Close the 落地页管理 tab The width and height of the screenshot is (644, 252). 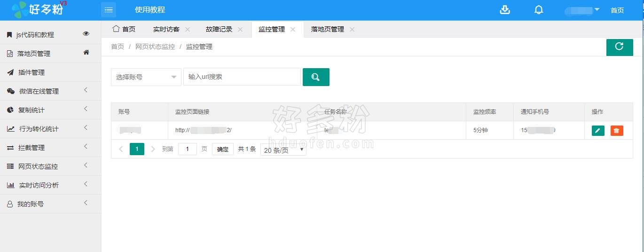click(x=352, y=29)
